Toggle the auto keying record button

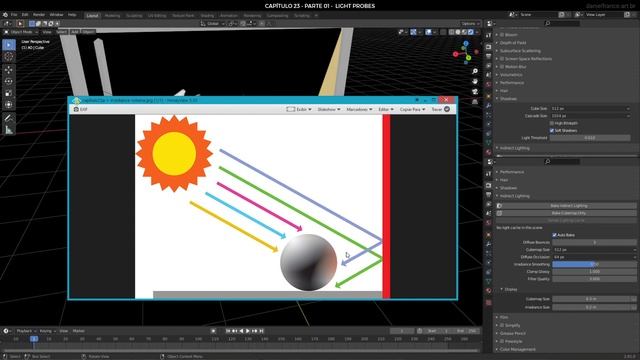click(213, 331)
